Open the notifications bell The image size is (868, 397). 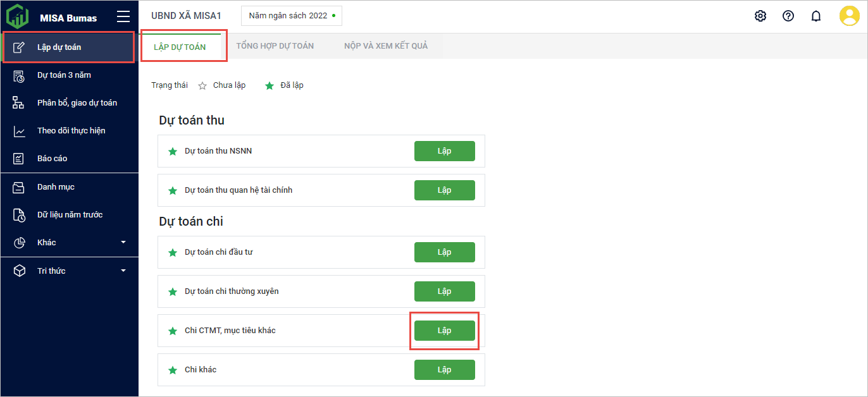tap(816, 16)
